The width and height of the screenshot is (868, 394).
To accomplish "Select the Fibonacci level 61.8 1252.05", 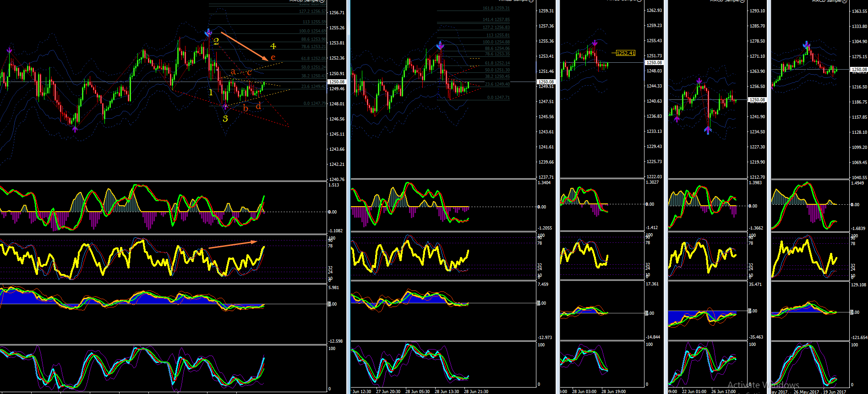I will tap(314, 59).
